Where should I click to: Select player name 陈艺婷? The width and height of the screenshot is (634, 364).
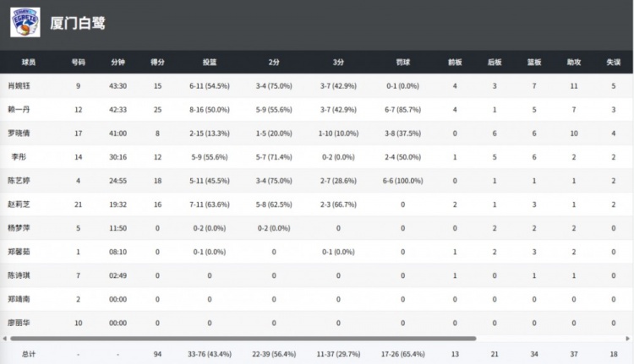19,181
